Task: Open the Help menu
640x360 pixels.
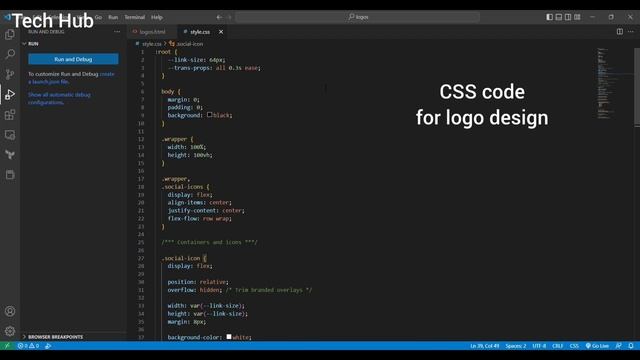Action: pyautogui.click(x=157, y=17)
